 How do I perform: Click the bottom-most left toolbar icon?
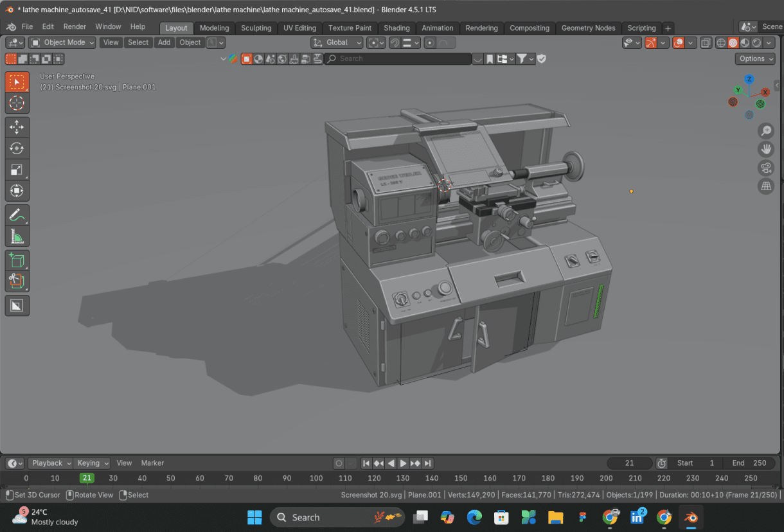tap(17, 306)
